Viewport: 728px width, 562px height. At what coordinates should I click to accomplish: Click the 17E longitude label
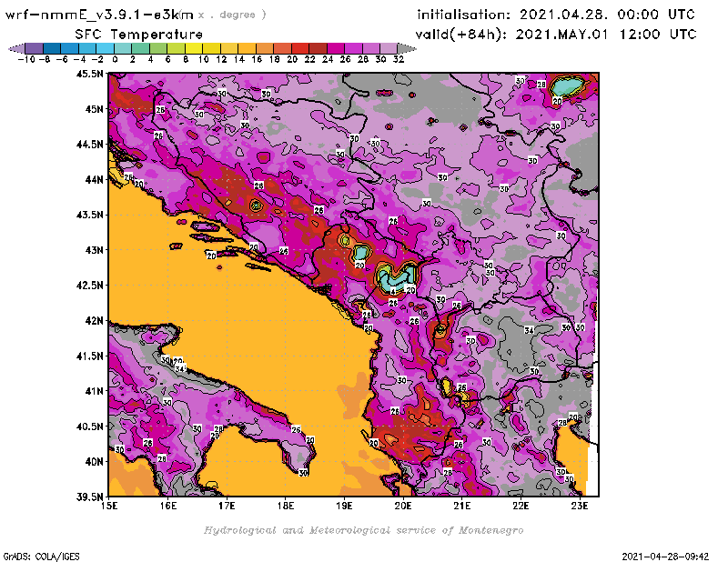227,506
